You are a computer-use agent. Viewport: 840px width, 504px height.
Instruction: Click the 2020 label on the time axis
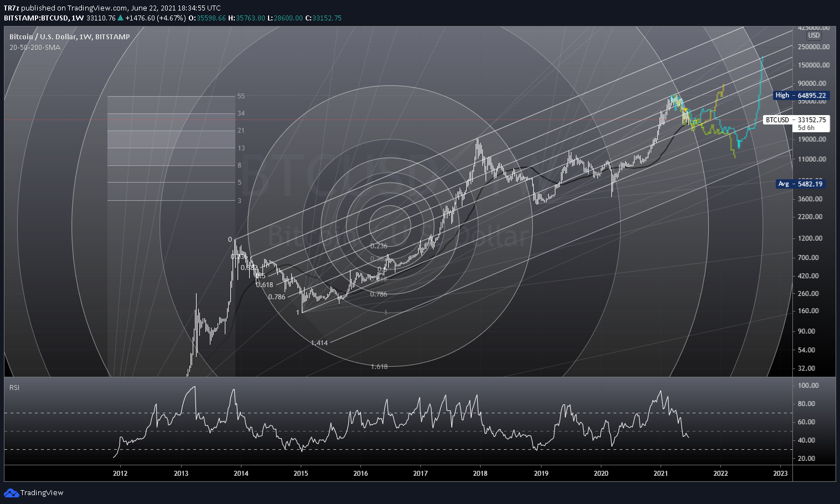(x=601, y=473)
